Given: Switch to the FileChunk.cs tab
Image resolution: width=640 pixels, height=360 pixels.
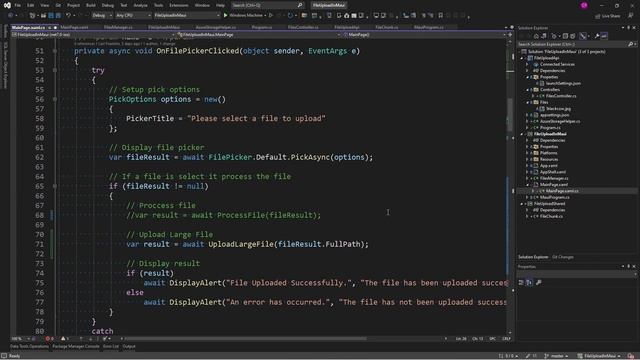Looking at the screenshot, I should click(387, 27).
